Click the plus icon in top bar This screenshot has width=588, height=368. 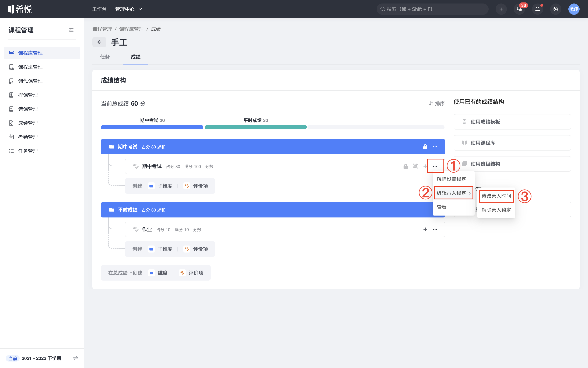tap(501, 9)
